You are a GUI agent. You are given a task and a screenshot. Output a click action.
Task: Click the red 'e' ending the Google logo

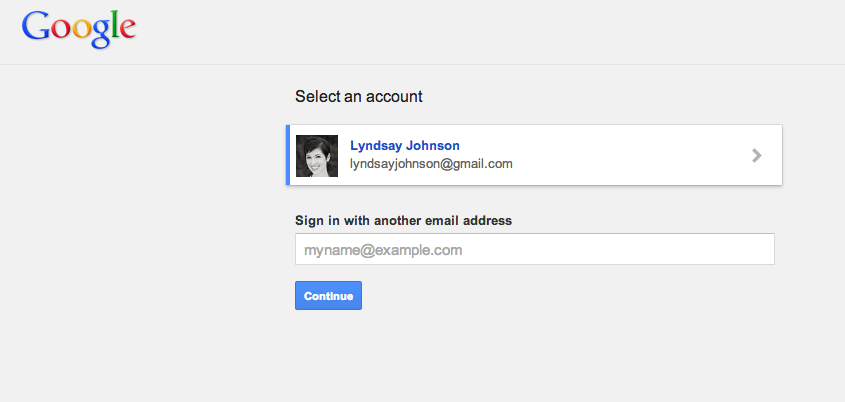(127, 30)
